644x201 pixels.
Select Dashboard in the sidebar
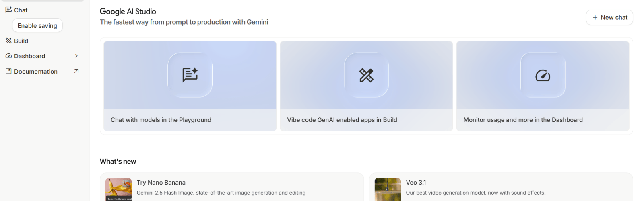[x=30, y=56]
